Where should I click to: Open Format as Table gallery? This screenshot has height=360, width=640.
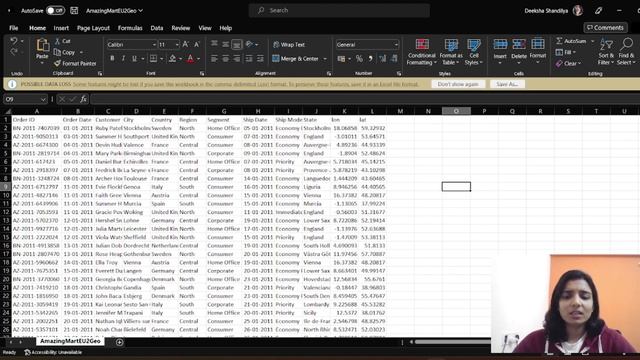(451, 51)
